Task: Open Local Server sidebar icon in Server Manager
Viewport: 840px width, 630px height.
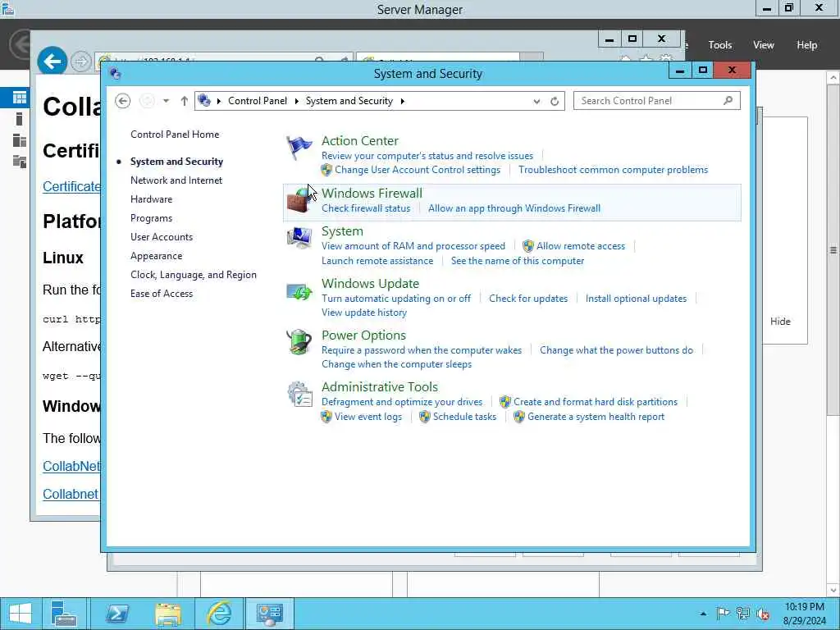Action: tap(20, 119)
